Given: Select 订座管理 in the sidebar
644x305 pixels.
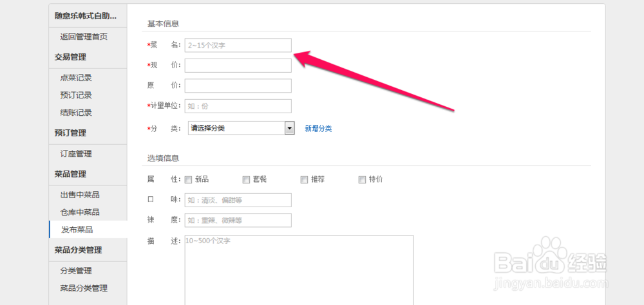Looking at the screenshot, I should click(76, 154).
